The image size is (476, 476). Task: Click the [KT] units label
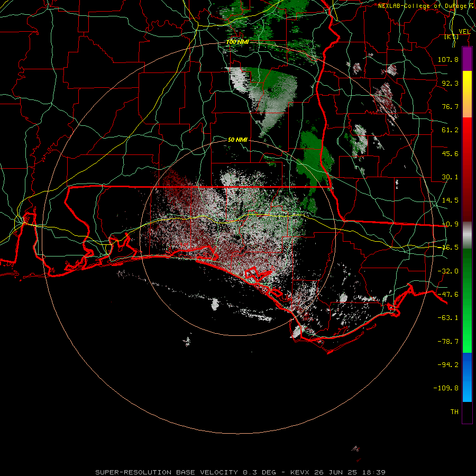tap(452, 36)
